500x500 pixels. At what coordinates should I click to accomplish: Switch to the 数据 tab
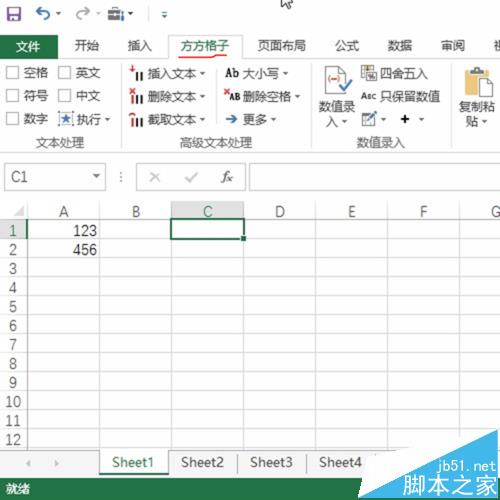click(x=400, y=45)
